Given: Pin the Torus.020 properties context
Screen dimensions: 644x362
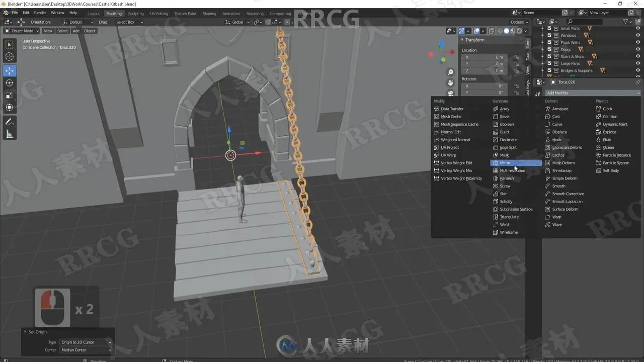Looking at the screenshot, I should (x=638, y=82).
